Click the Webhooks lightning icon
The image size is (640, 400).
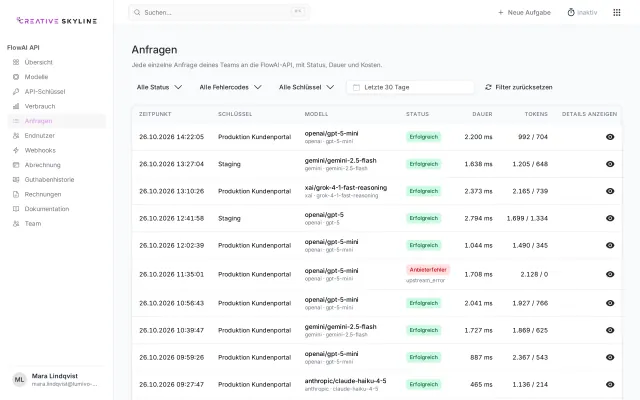16,150
